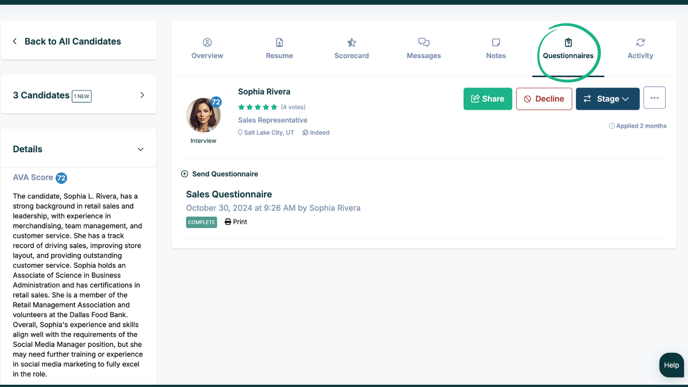Switch to the Resume tab
The image size is (688, 387).
pos(279,49)
